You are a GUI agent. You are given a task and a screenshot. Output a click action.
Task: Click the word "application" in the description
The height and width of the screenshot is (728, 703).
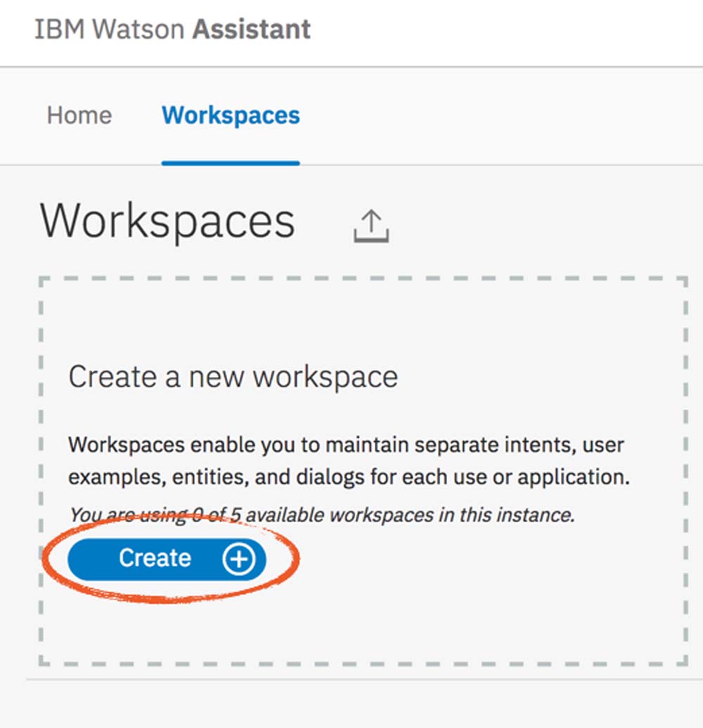[572, 477]
